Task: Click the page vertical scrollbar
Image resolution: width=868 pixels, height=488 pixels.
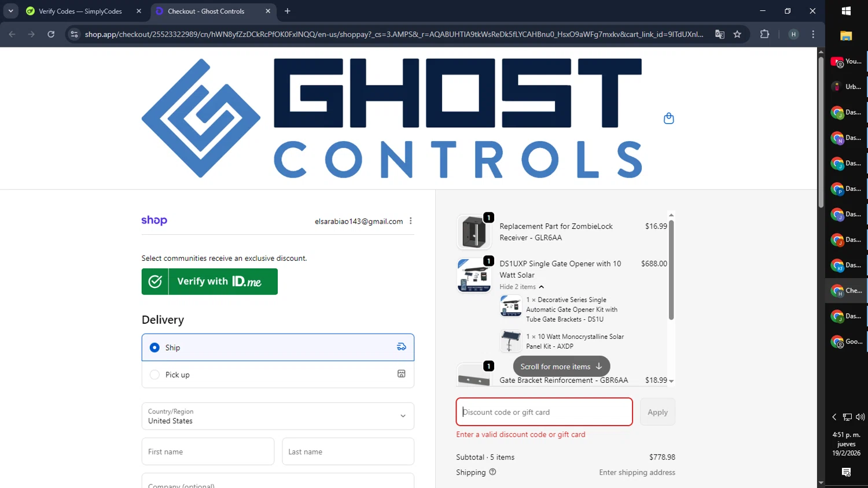Action: [821, 132]
